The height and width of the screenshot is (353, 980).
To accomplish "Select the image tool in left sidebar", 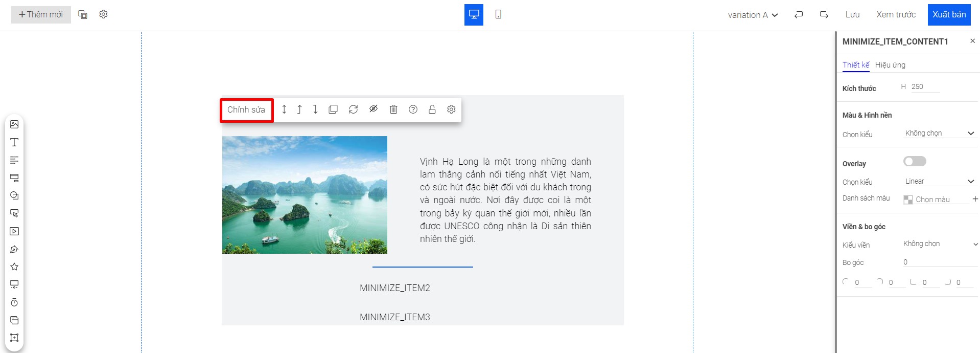I will [x=14, y=124].
